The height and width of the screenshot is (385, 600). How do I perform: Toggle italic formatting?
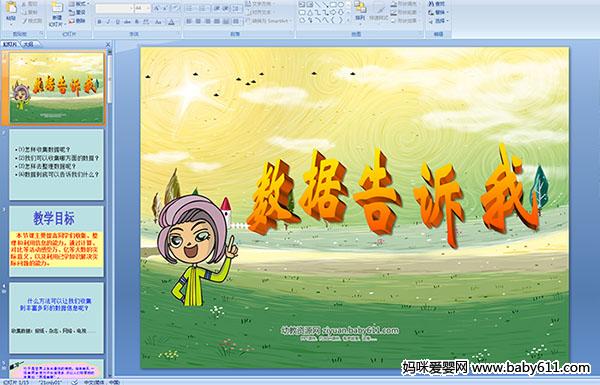point(108,22)
